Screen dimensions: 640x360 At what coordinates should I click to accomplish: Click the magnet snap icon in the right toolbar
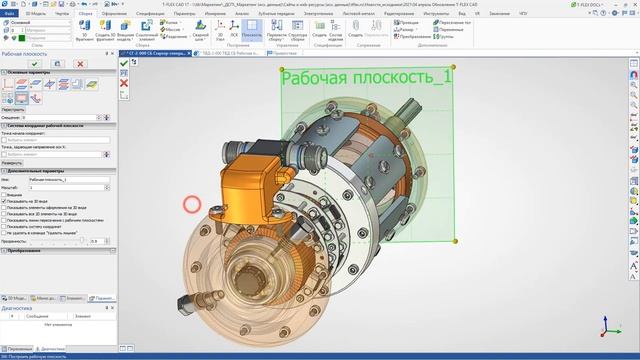[x=633, y=75]
